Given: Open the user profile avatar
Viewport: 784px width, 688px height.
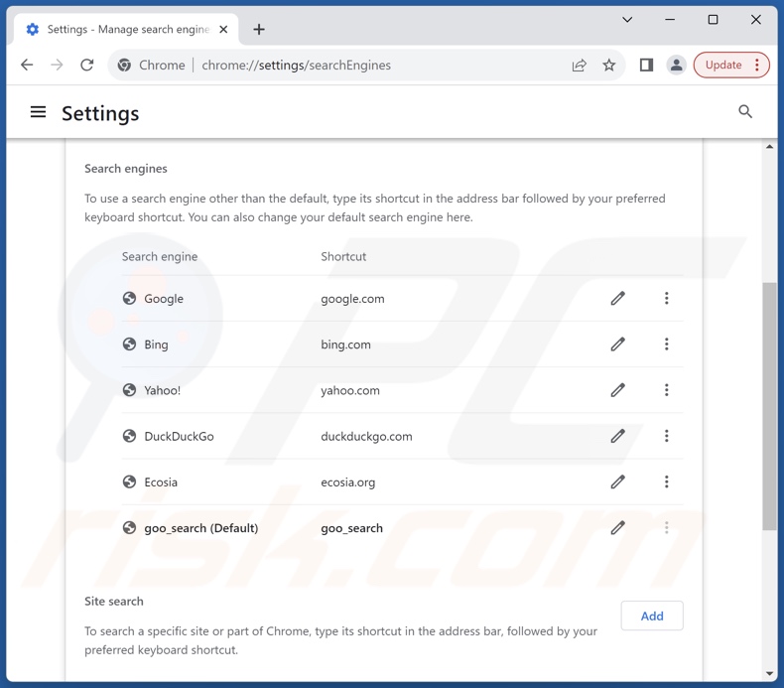Looking at the screenshot, I should click(676, 66).
